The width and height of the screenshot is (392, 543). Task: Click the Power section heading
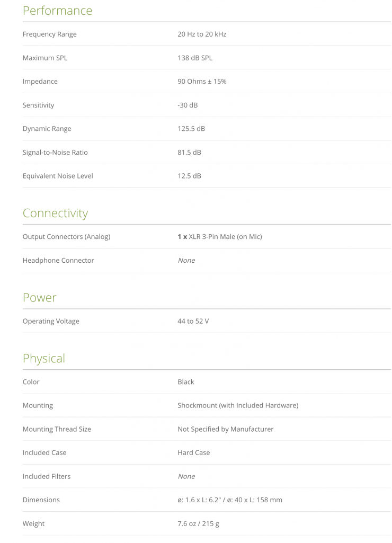pos(39,298)
